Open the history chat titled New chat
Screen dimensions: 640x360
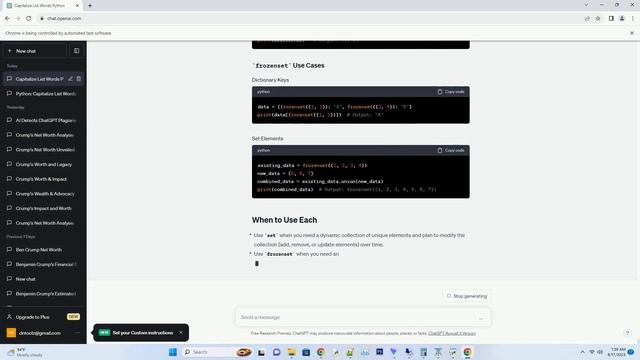click(43, 279)
